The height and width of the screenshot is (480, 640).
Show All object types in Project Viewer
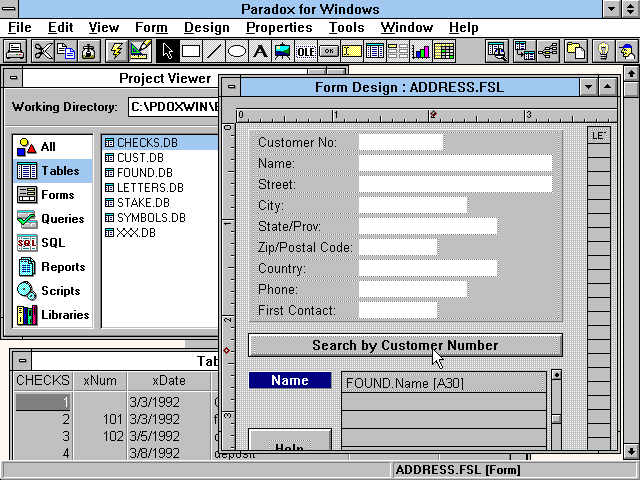point(53,147)
